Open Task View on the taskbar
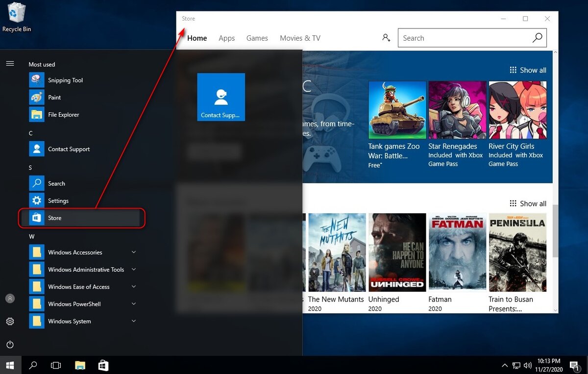The image size is (588, 374). point(56,365)
